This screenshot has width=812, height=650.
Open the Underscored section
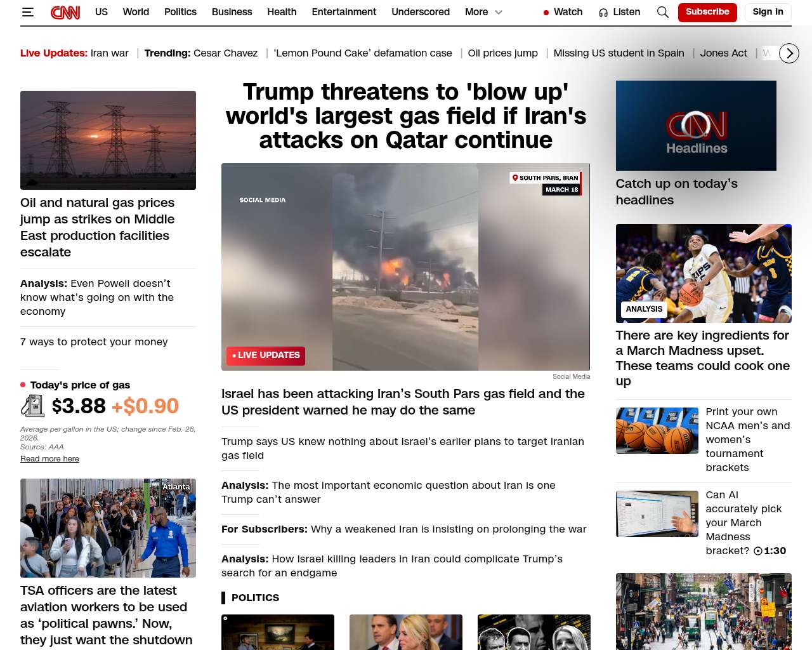(421, 12)
